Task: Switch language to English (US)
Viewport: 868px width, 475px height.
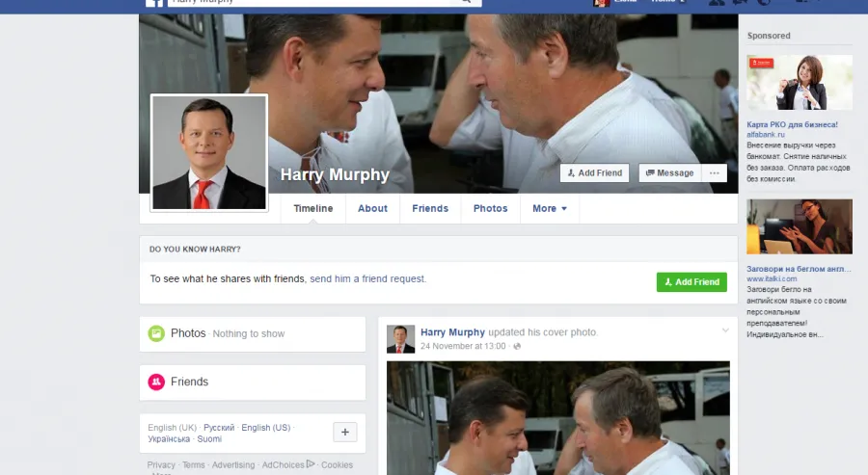Action: [266, 428]
